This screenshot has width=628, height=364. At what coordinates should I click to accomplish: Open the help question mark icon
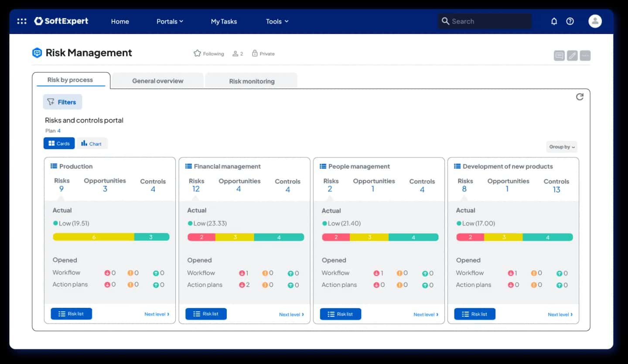point(570,21)
